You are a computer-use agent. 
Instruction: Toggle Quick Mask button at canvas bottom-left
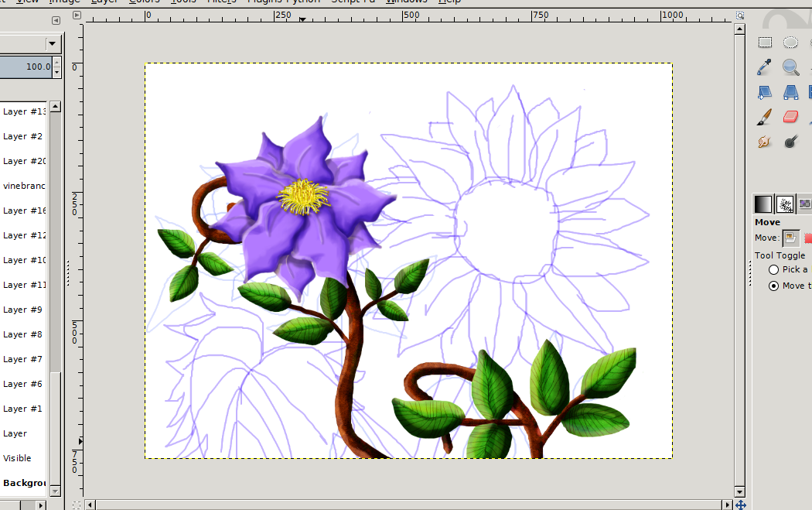click(77, 505)
